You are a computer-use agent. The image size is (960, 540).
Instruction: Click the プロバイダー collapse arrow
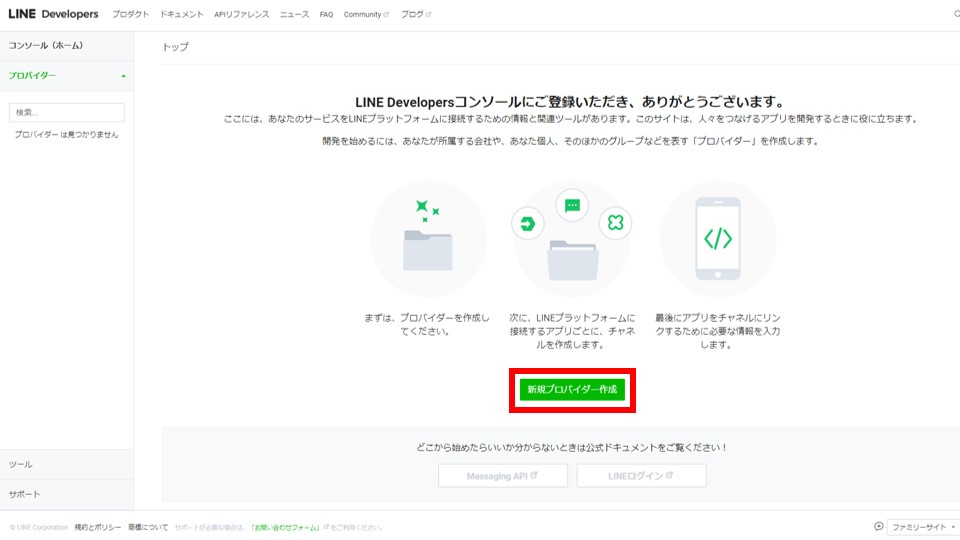coord(123,76)
